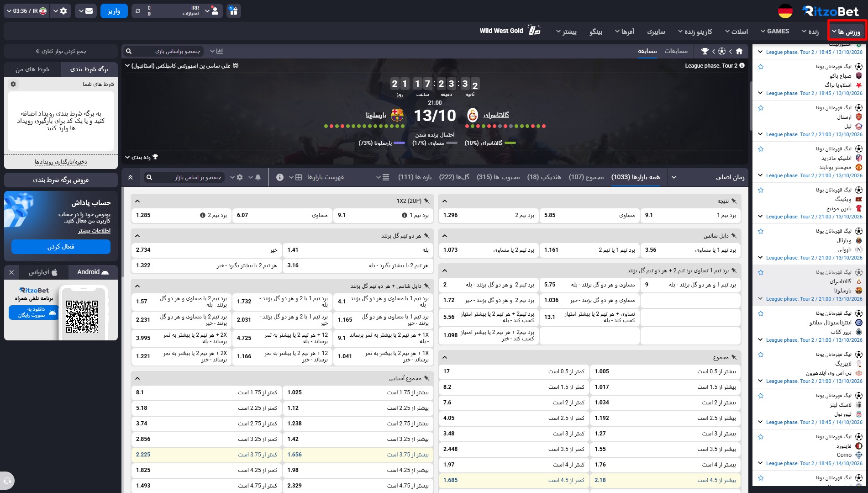Image resolution: width=868 pixels, height=493 pixels.
Task: Click the Barcelona team crest
Action: point(397,115)
